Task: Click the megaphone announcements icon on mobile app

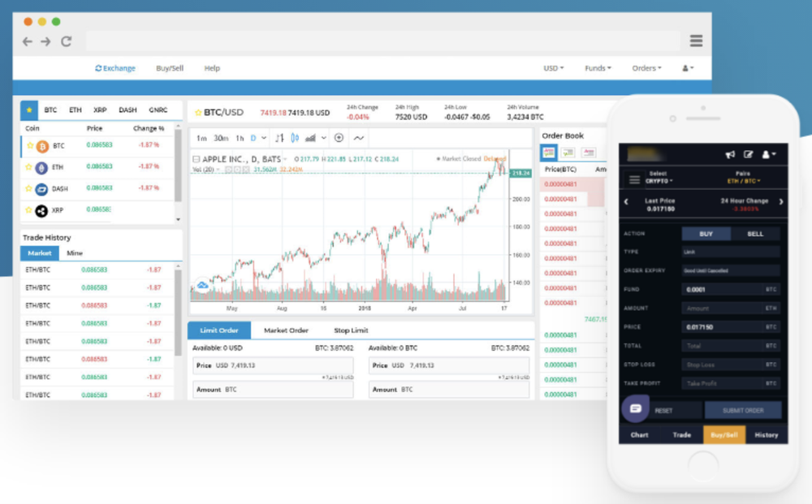Action: 731,154
